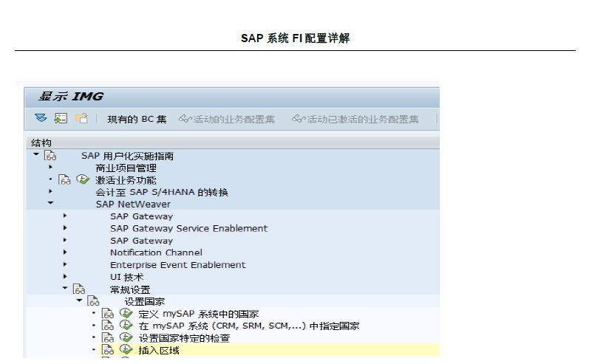
Task: Select SAP NetWeaver row text
Action: point(133,204)
